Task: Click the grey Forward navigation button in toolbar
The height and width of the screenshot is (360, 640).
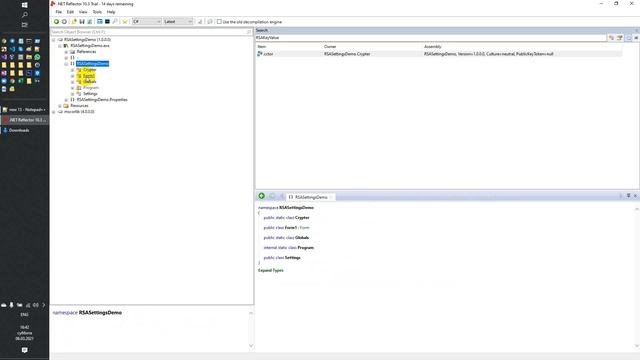Action: pyautogui.click(x=64, y=22)
